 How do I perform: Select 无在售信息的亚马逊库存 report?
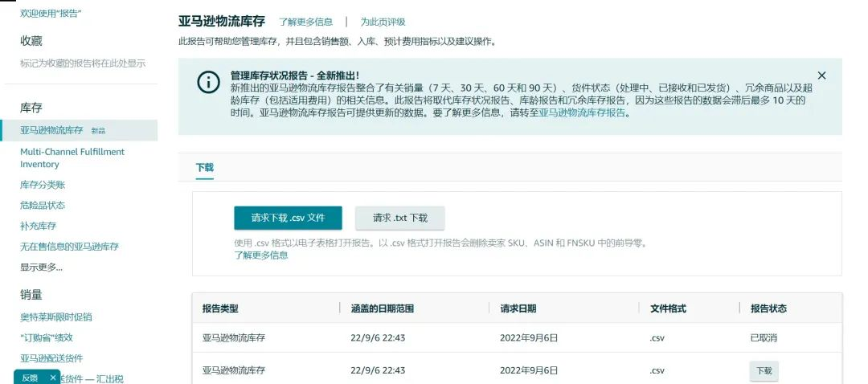(69, 247)
